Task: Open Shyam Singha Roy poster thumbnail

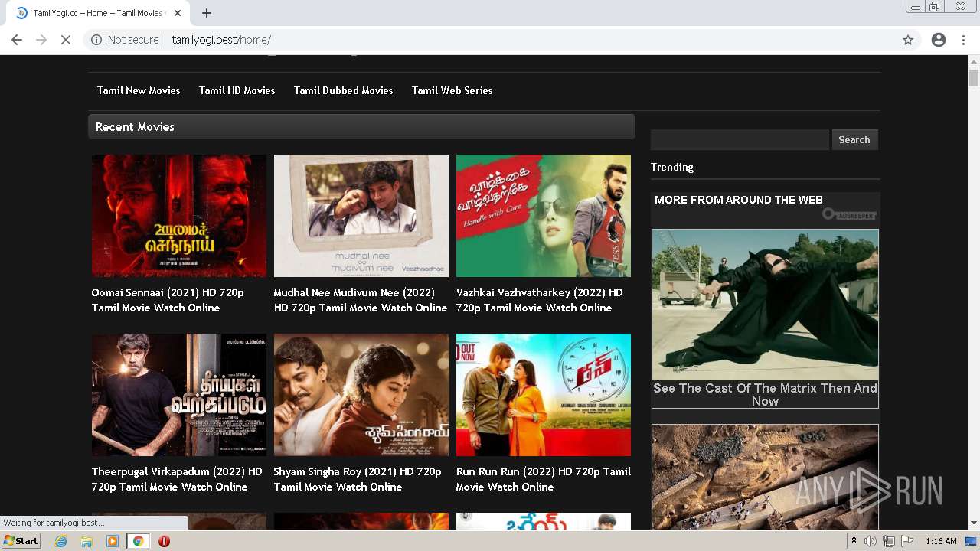Action: click(x=361, y=395)
